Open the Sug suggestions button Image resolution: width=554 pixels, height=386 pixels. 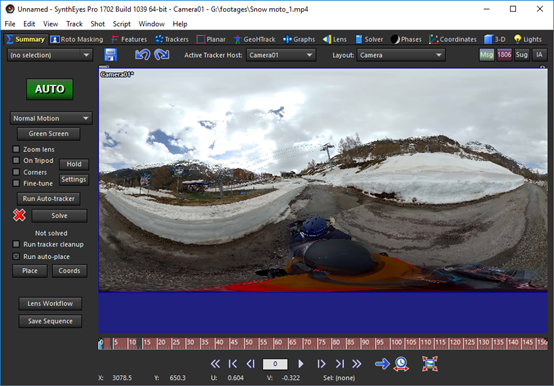(x=521, y=55)
